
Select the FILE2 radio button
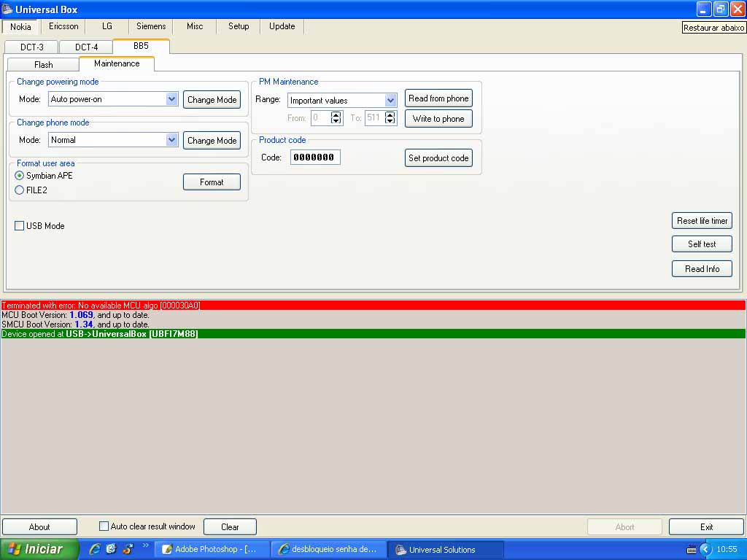[x=20, y=190]
